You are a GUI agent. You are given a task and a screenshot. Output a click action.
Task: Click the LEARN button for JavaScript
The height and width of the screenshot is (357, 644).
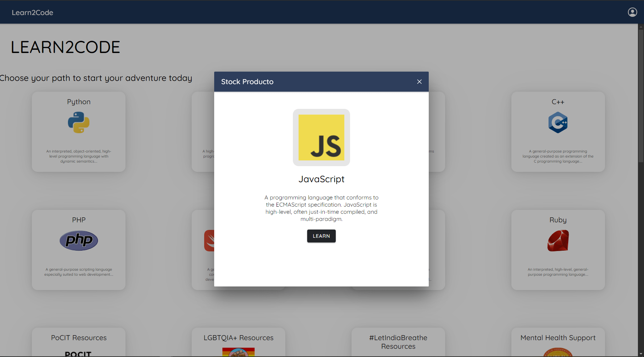click(321, 236)
